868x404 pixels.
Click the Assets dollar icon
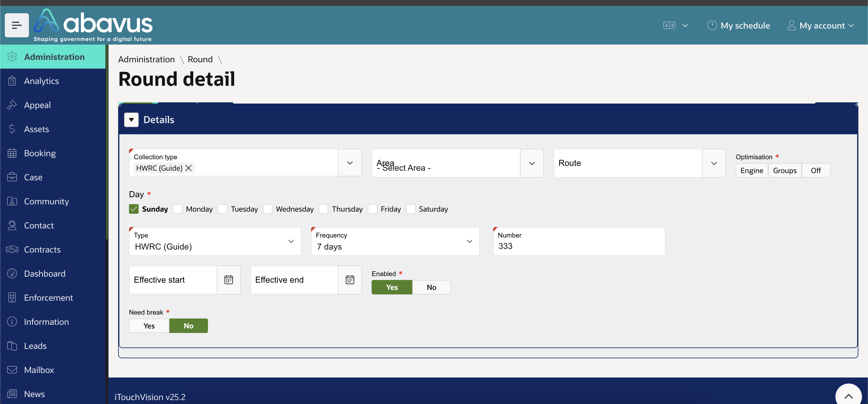(x=12, y=129)
